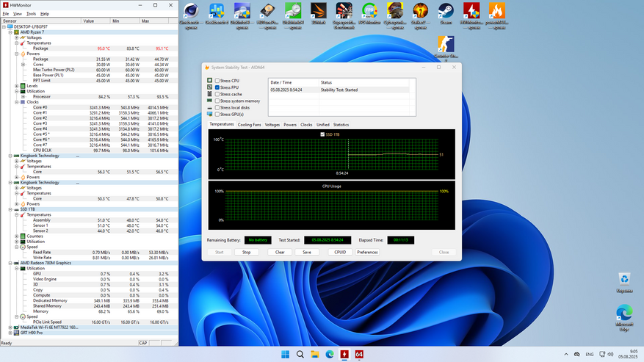Viewport: 644px width, 362px height.
Task: Open the Recycle Bin on desktop
Action: pos(624,280)
